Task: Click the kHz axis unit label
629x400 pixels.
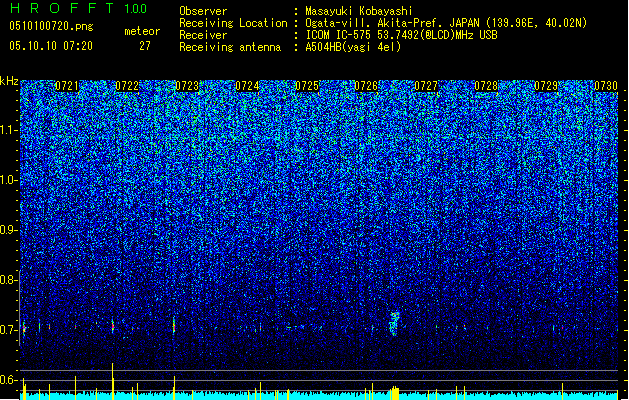Action: (9, 81)
